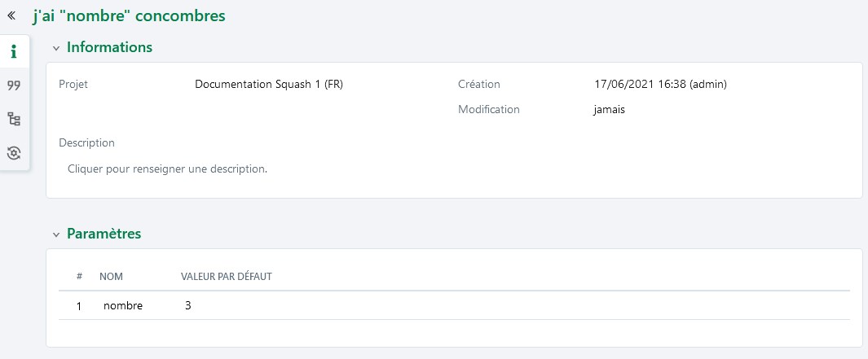Collapse the Informations section chevron
868x359 pixels.
click(56, 48)
